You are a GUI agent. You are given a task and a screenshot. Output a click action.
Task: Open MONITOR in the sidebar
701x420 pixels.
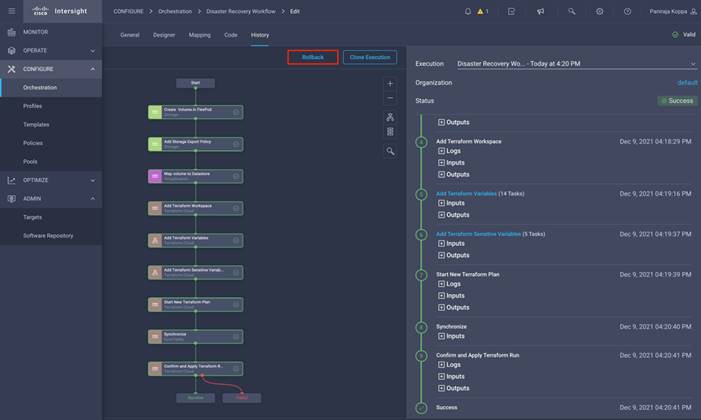pyautogui.click(x=51, y=32)
